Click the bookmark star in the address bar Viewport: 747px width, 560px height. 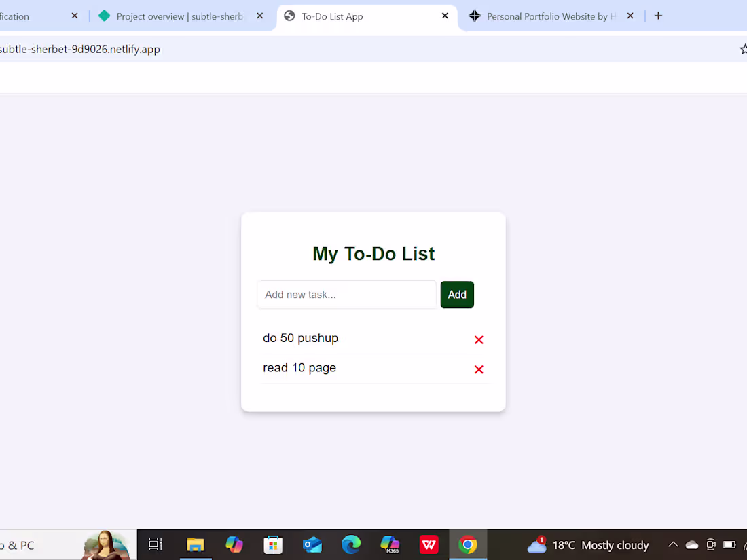click(743, 48)
